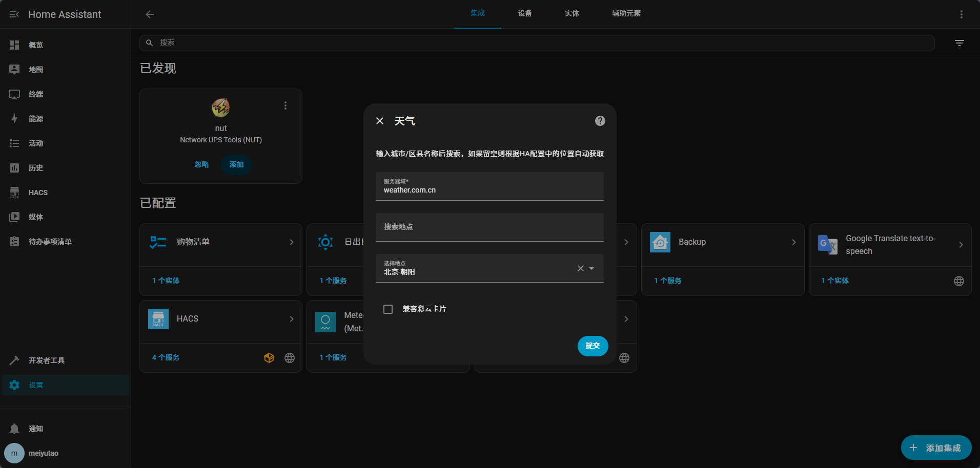The height and width of the screenshot is (468, 980).
Task: Expand the Backup integration card chevron
Action: coord(793,242)
